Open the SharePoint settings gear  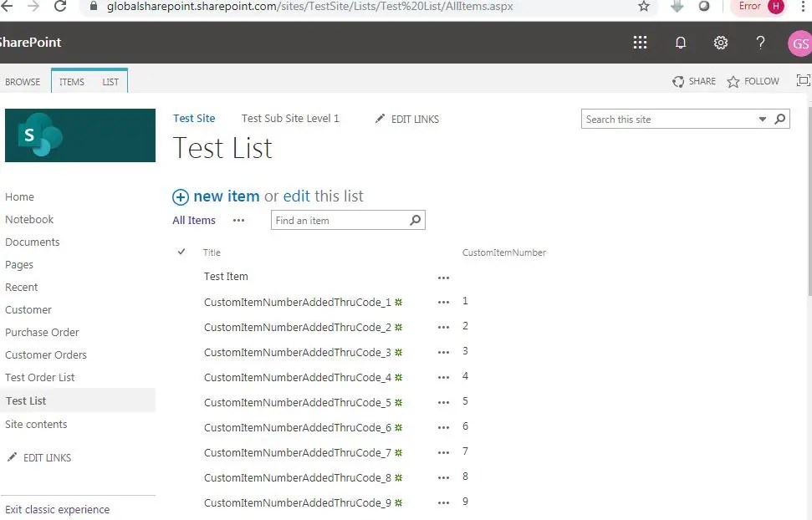pyautogui.click(x=721, y=43)
